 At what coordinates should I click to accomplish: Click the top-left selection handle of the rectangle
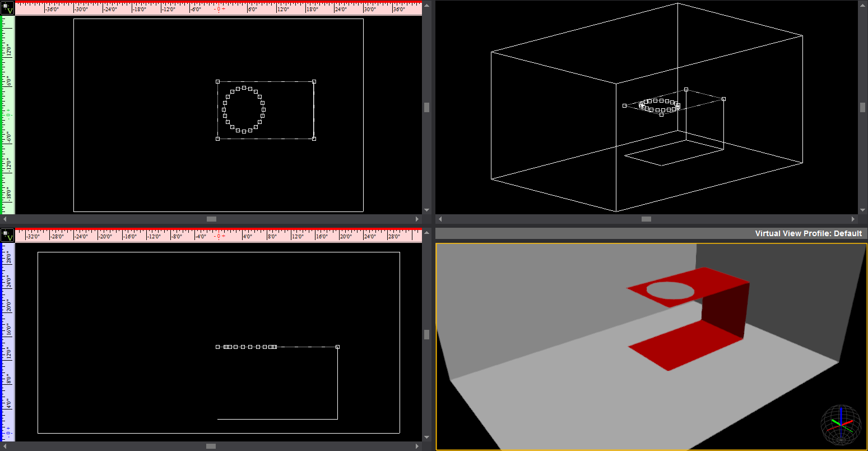[x=218, y=81]
